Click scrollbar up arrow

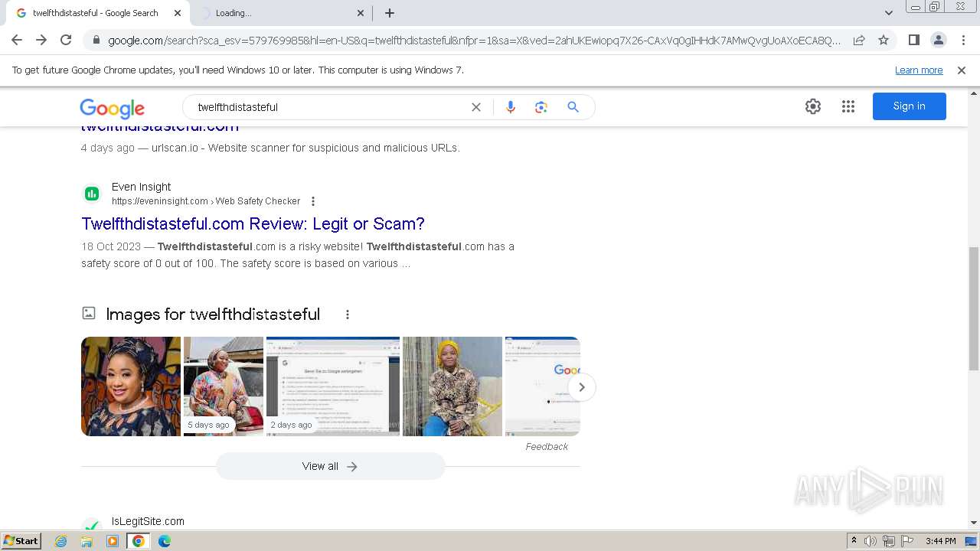point(974,93)
